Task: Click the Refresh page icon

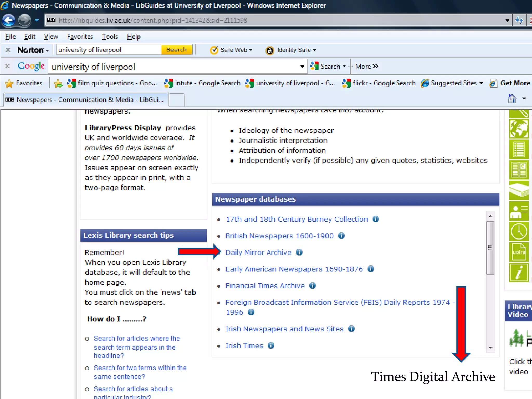Action: [519, 20]
